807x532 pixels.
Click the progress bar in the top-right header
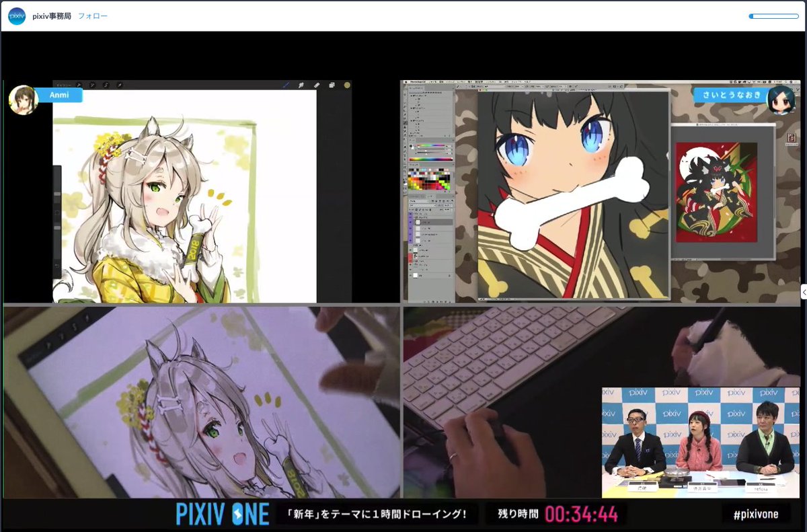coord(773,16)
